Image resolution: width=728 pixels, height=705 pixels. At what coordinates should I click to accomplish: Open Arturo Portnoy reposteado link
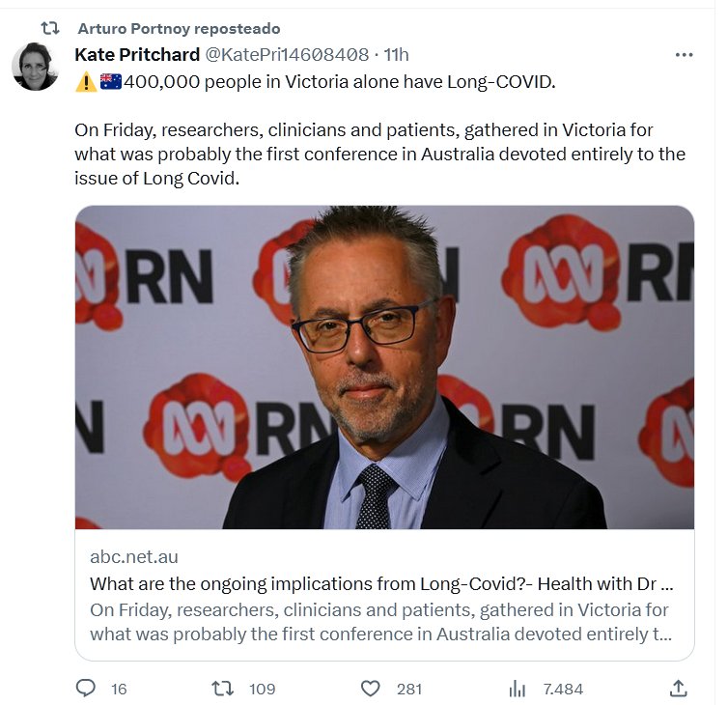tap(179, 28)
